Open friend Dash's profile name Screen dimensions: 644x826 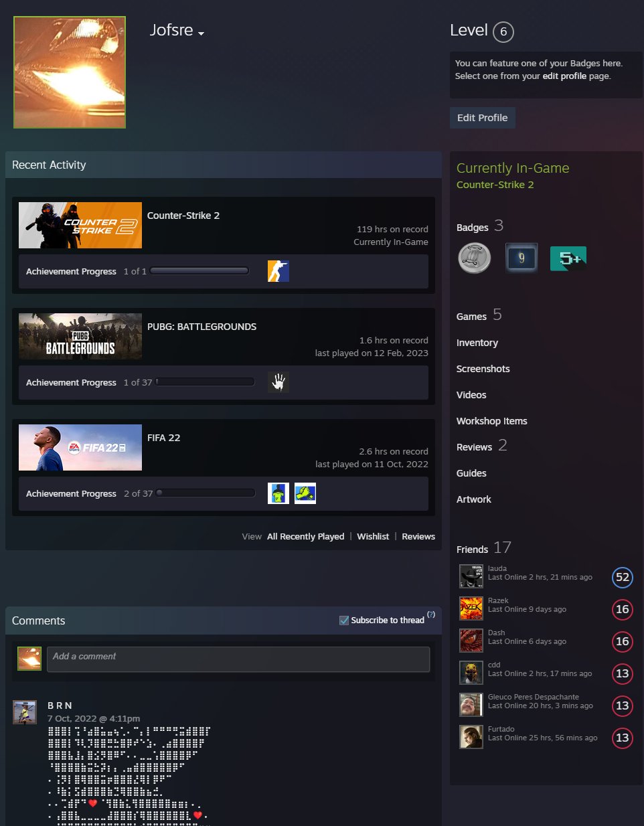[x=497, y=633]
